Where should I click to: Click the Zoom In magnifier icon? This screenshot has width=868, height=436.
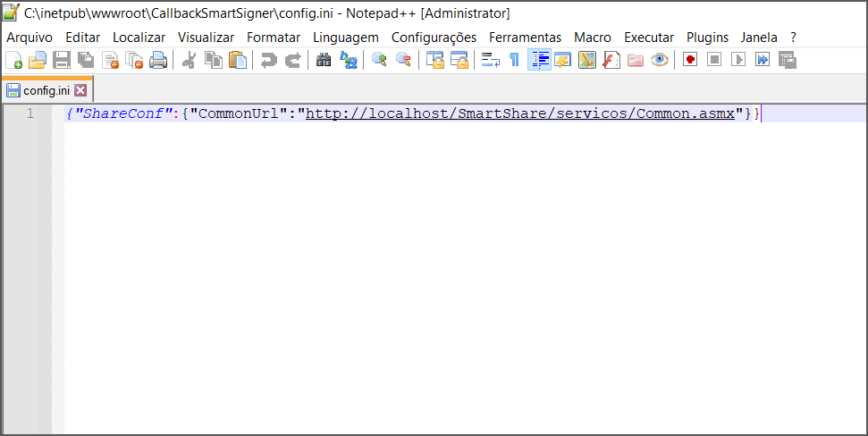[x=379, y=60]
